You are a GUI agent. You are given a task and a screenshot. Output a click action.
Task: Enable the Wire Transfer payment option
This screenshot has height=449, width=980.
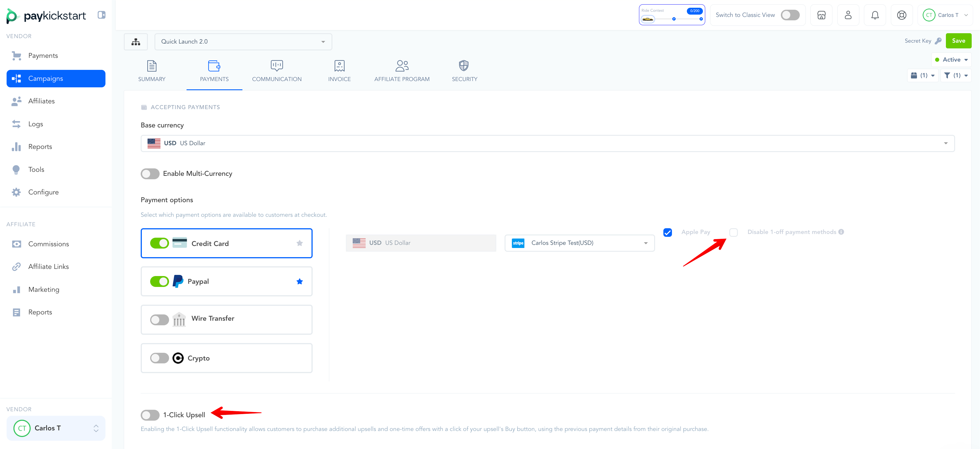[159, 320]
